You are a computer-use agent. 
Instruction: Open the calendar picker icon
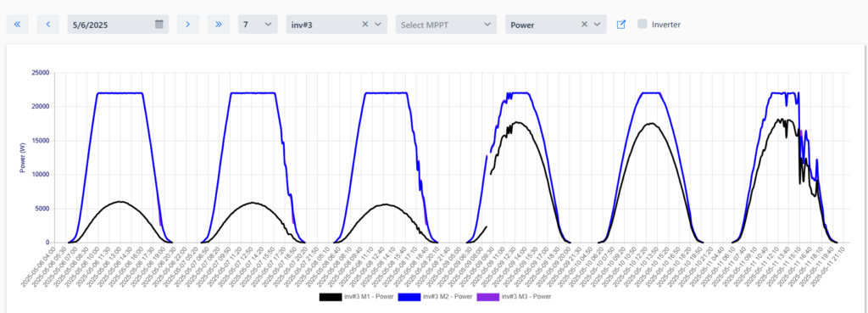click(159, 25)
